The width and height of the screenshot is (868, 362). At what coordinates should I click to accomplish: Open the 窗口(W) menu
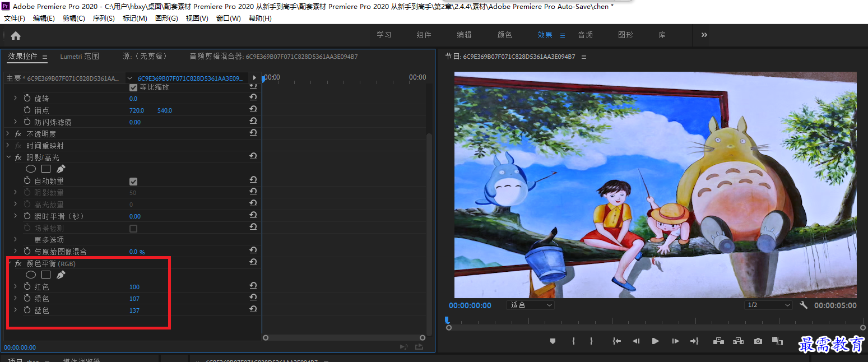pos(229,18)
